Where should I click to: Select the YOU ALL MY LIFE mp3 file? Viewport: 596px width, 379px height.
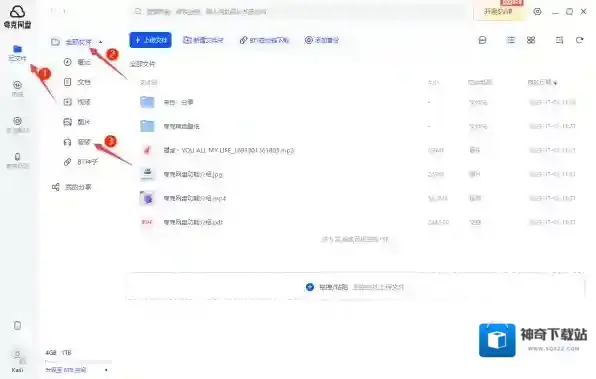point(357,150)
